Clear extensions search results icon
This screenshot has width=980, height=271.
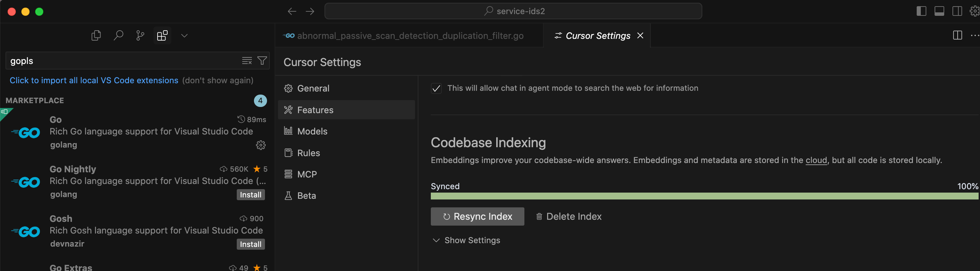coord(247,61)
